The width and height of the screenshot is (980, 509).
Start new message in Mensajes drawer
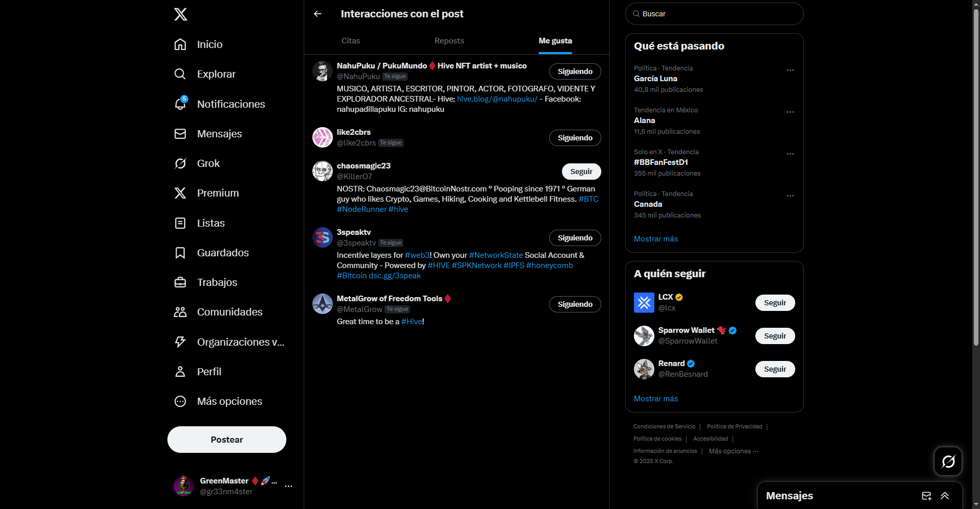click(926, 496)
